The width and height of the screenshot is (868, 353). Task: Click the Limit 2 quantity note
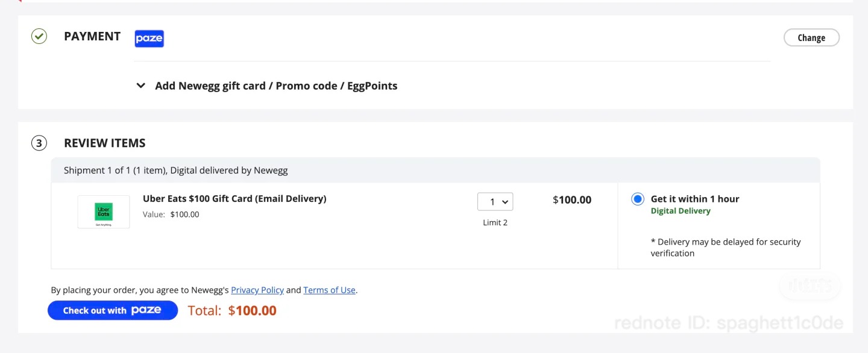[495, 222]
